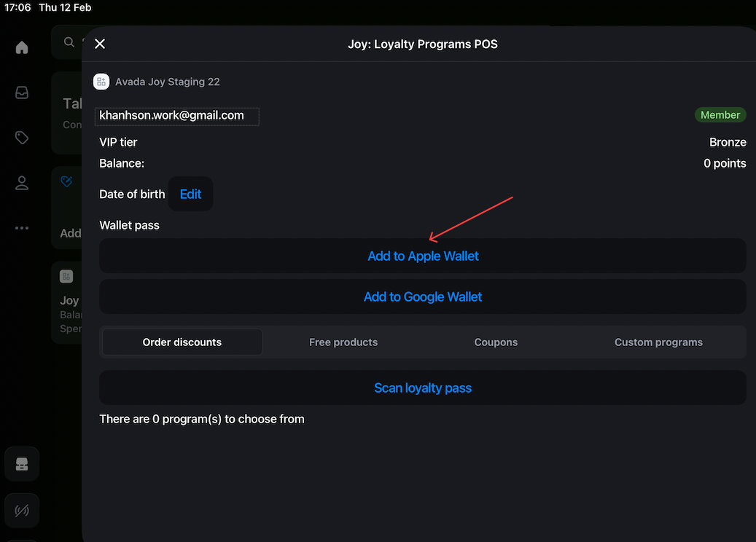The height and width of the screenshot is (542, 756).
Task: Open the Custom programs tab
Action: (x=658, y=342)
